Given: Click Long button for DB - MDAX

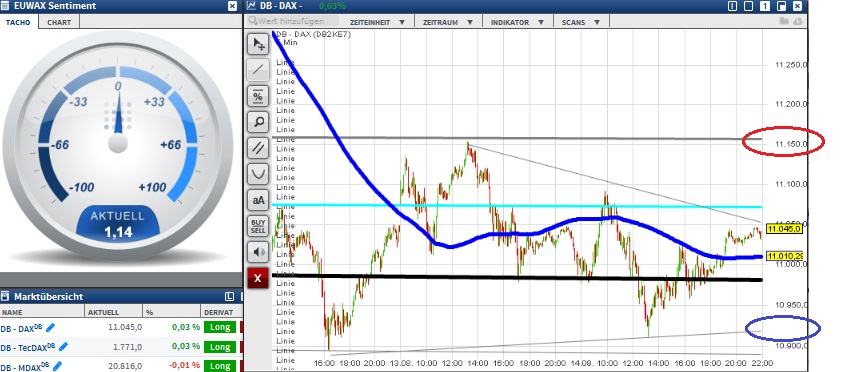Looking at the screenshot, I should 220,366.
